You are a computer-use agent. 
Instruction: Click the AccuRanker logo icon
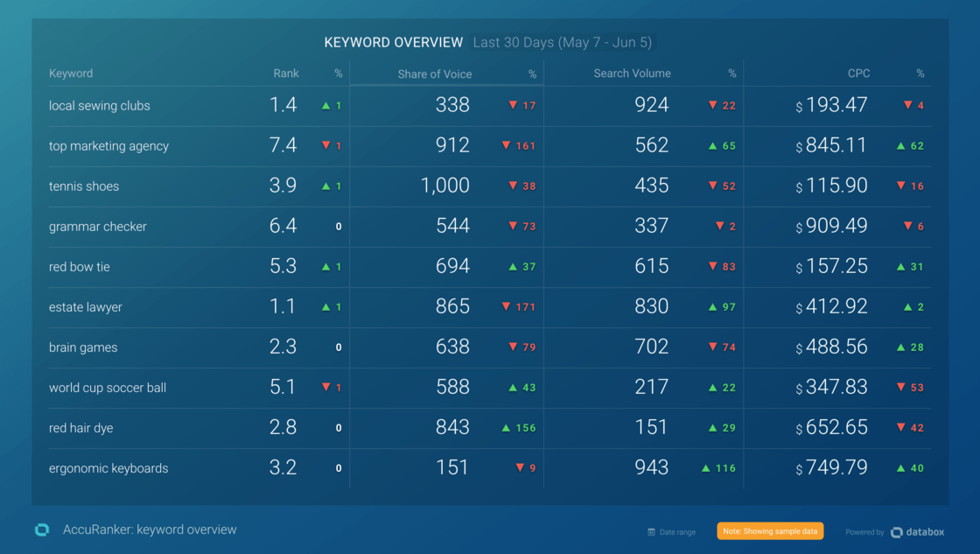41,529
